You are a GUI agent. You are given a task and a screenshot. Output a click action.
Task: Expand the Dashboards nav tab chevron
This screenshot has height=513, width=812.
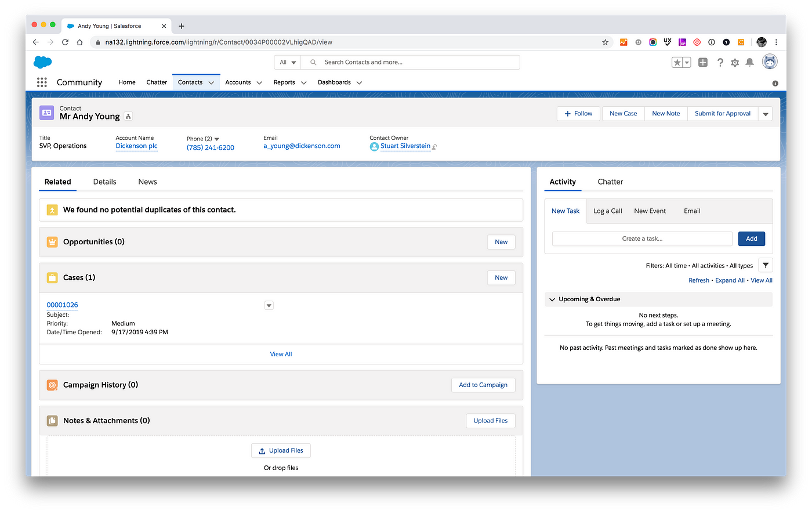point(359,83)
